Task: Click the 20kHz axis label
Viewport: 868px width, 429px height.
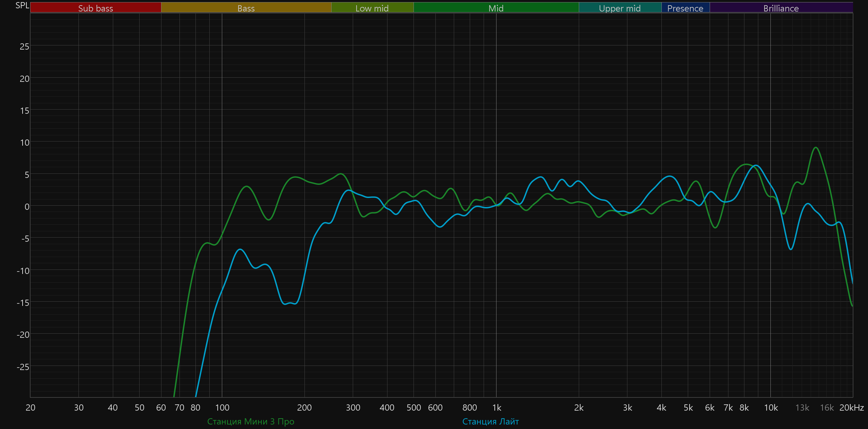Action: pyautogui.click(x=851, y=407)
